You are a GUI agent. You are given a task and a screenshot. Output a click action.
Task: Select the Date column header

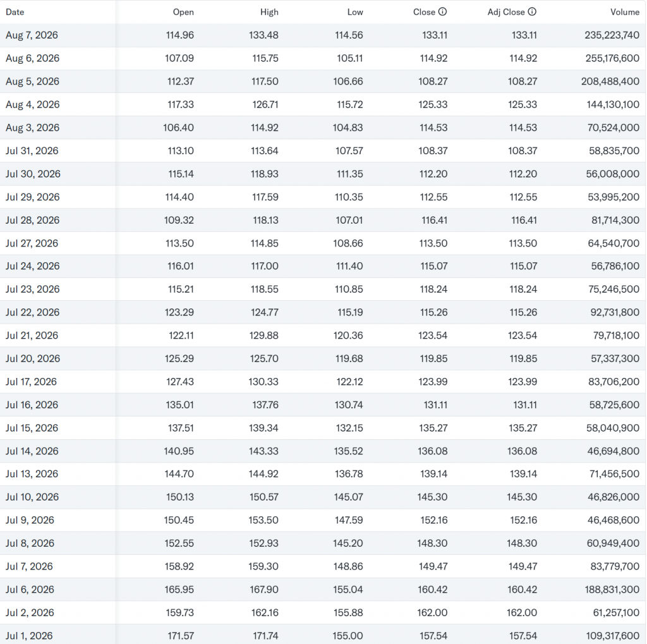pos(15,12)
